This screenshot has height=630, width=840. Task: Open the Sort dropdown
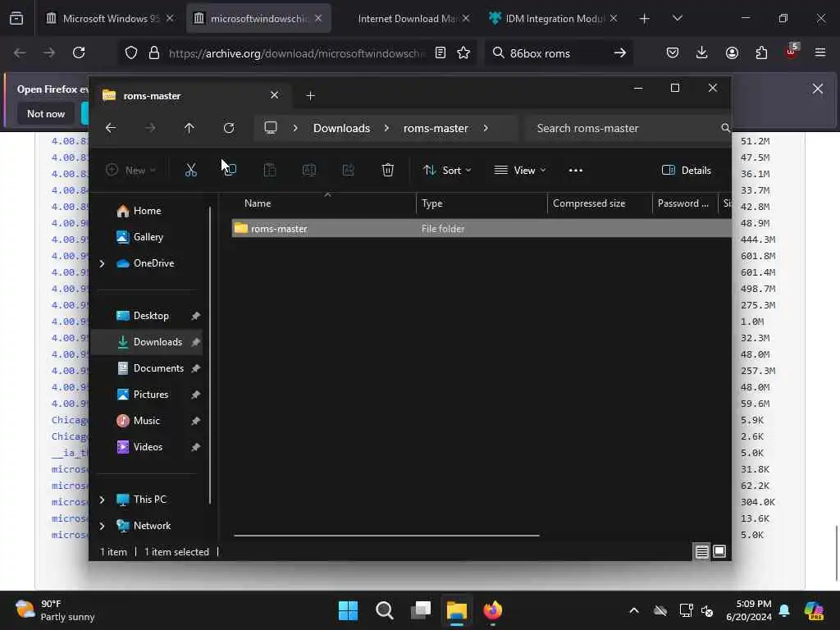coord(447,171)
